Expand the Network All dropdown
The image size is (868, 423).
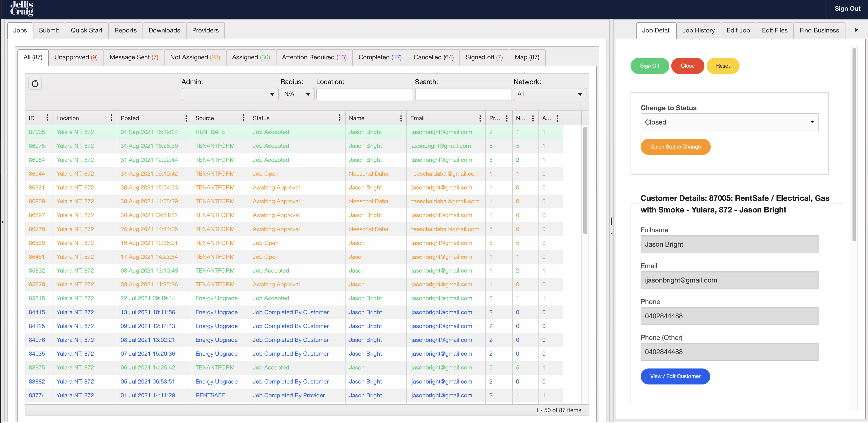click(549, 94)
